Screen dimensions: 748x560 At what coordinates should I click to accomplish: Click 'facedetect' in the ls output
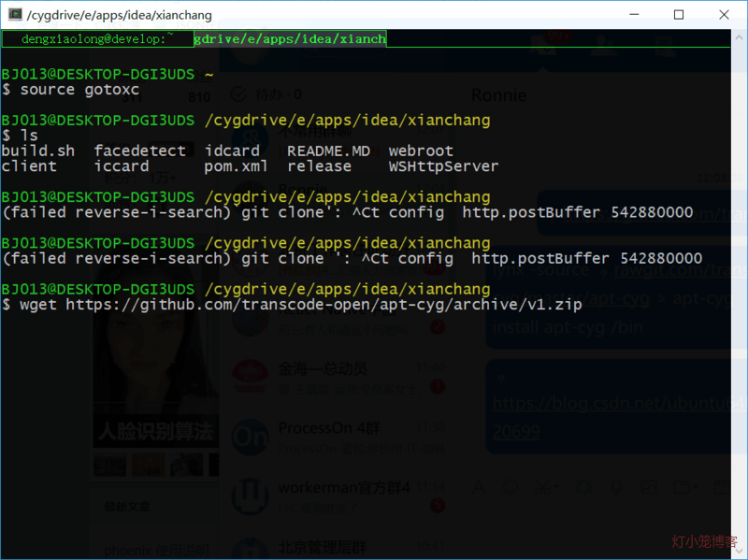pyautogui.click(x=139, y=151)
